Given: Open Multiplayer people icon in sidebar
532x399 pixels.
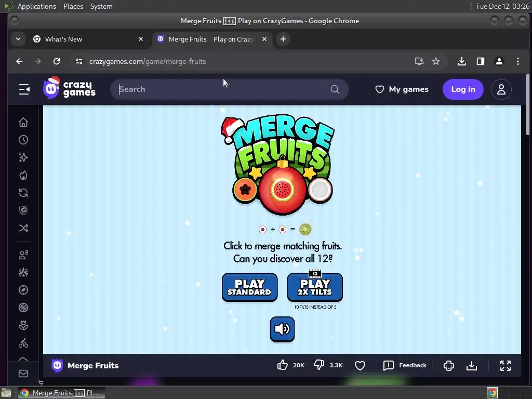Looking at the screenshot, I should click(23, 255).
